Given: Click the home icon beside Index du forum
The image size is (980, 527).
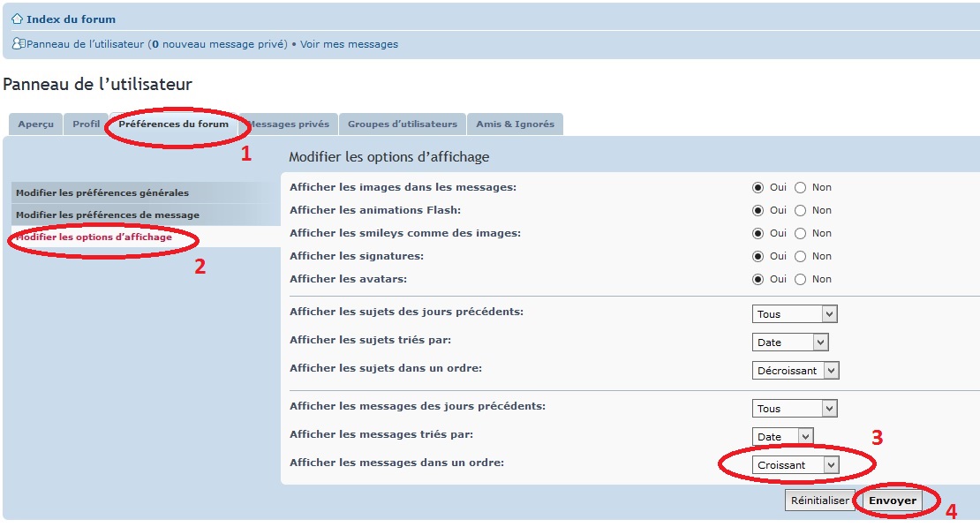Looking at the screenshot, I should [17, 19].
